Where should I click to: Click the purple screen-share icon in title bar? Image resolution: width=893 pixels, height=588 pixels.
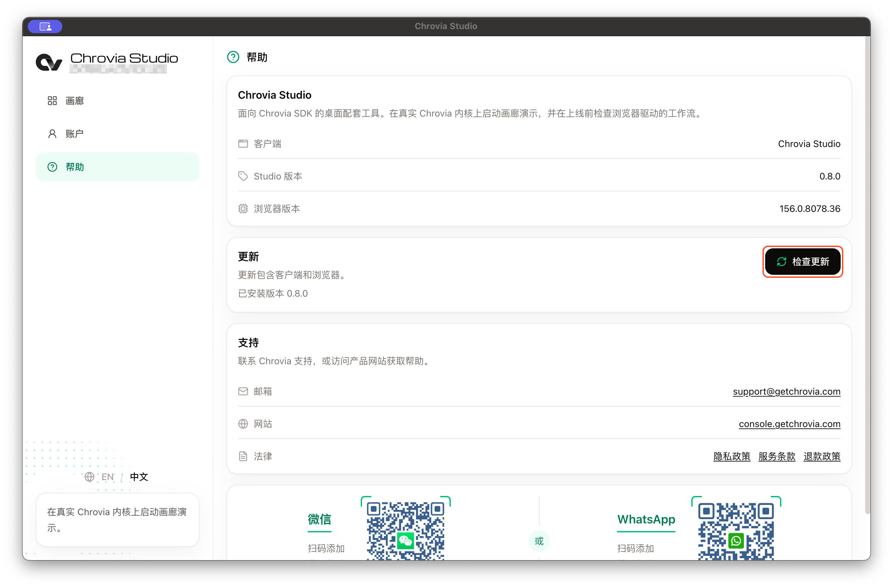point(45,26)
